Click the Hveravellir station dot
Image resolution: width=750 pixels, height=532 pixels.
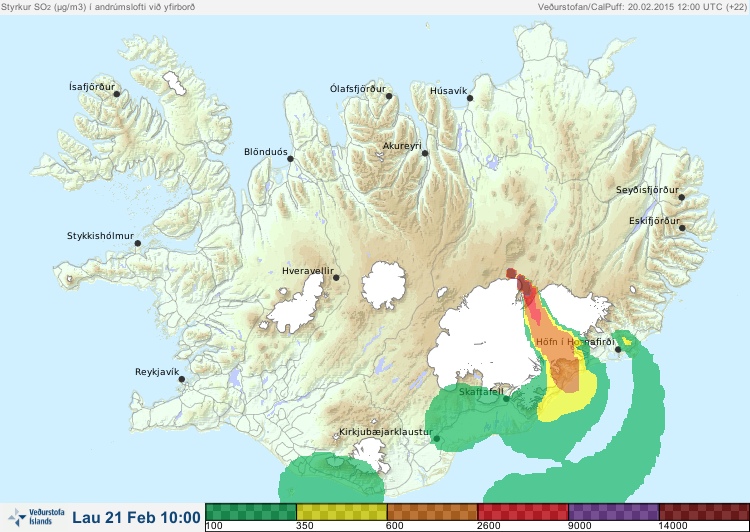tap(336, 277)
